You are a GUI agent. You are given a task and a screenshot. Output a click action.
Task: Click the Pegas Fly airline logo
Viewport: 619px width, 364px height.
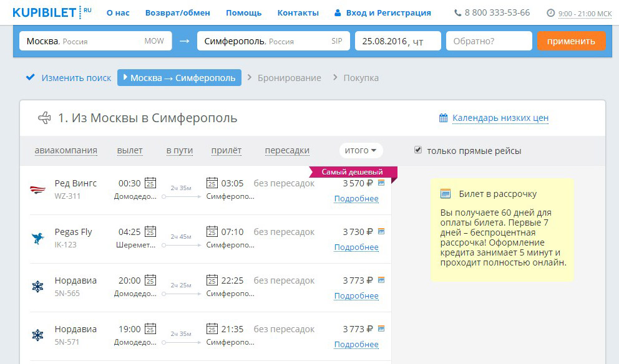[x=37, y=238]
